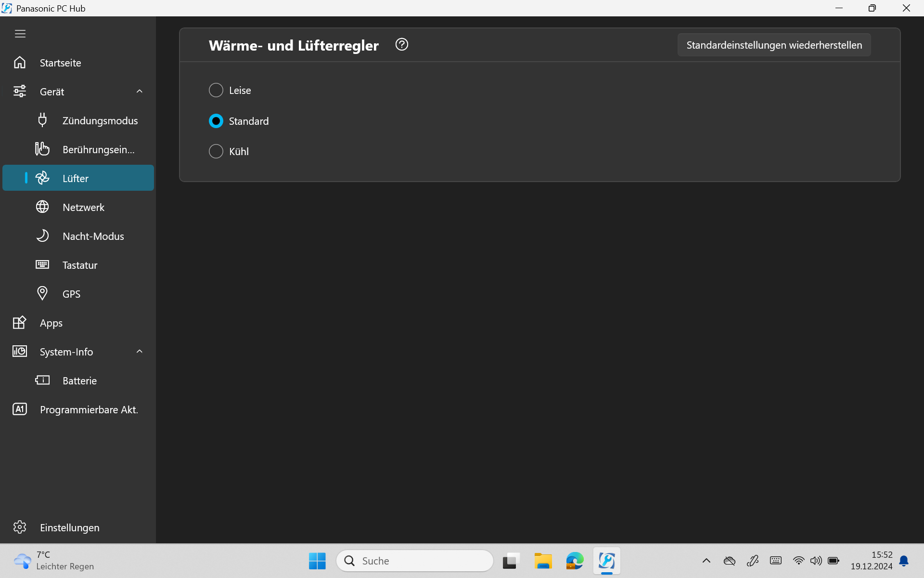The height and width of the screenshot is (578, 924).
Task: Collapse the Gerät section chevron
Action: 140,92
